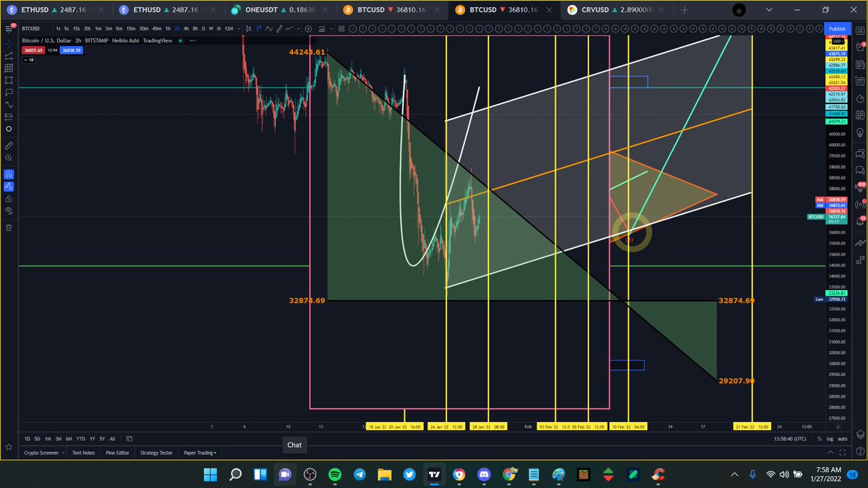Screen dimensions: 868x488
Task: Toggle the log scale option
Action: [x=830, y=439]
